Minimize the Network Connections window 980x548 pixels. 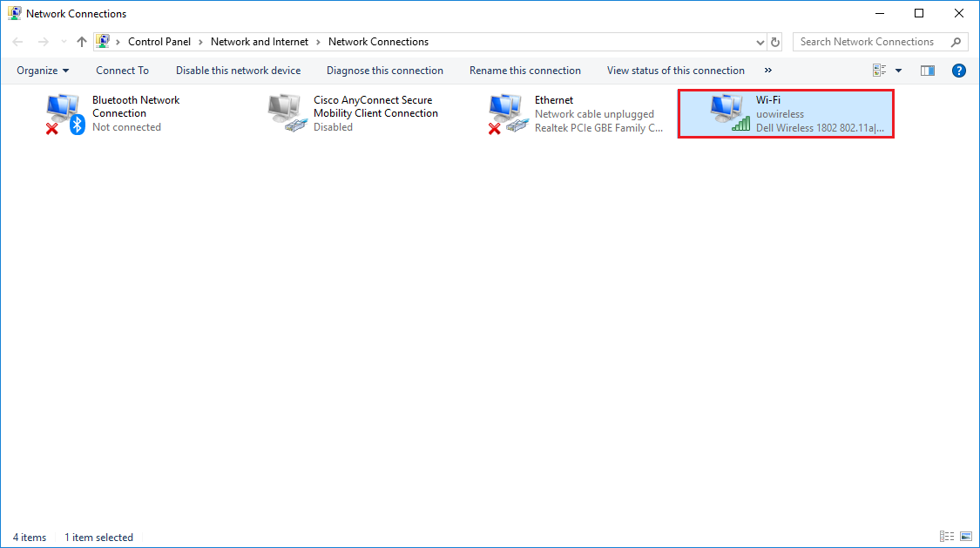879,13
